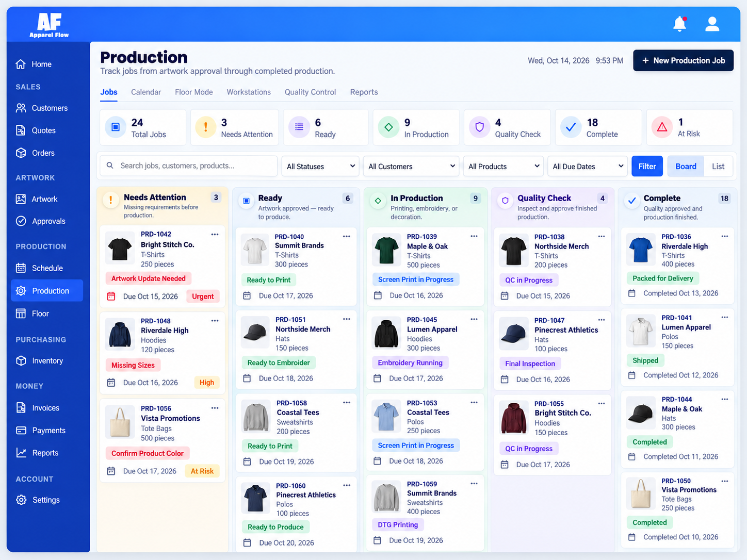The image size is (747, 560).
Task: Open the three-dot menu on PRD-1039 card
Action: tap(474, 236)
